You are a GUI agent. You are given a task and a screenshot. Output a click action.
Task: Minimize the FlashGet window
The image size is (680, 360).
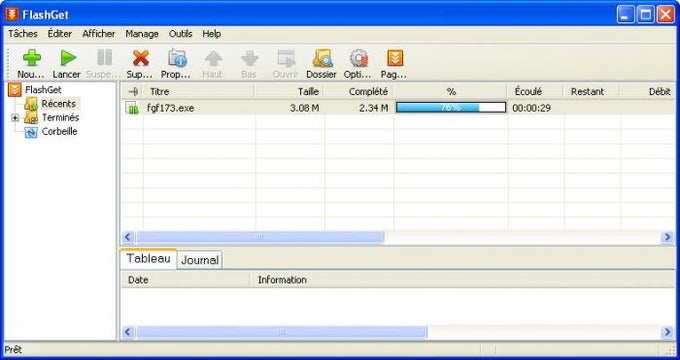(x=624, y=14)
